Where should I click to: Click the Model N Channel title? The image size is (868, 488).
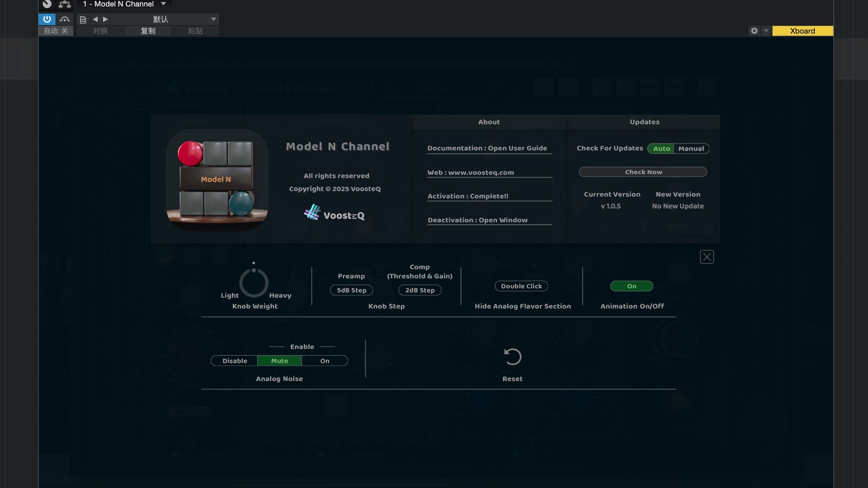(x=337, y=146)
